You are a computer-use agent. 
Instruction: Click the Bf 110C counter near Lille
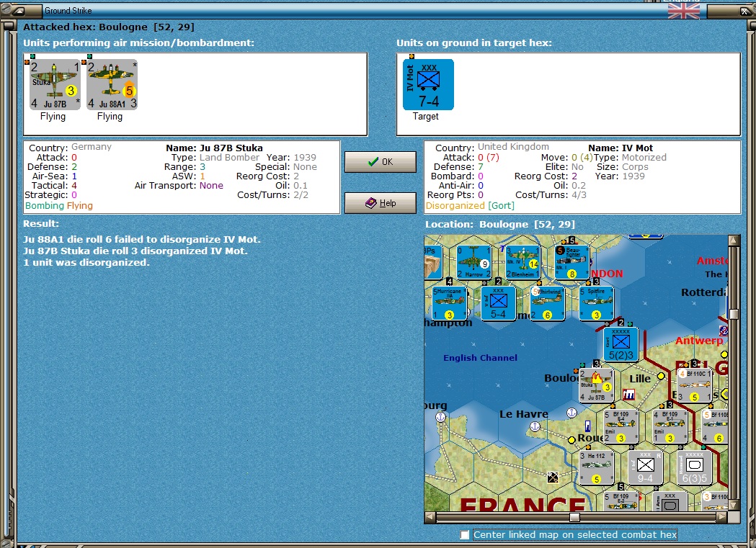coord(694,385)
